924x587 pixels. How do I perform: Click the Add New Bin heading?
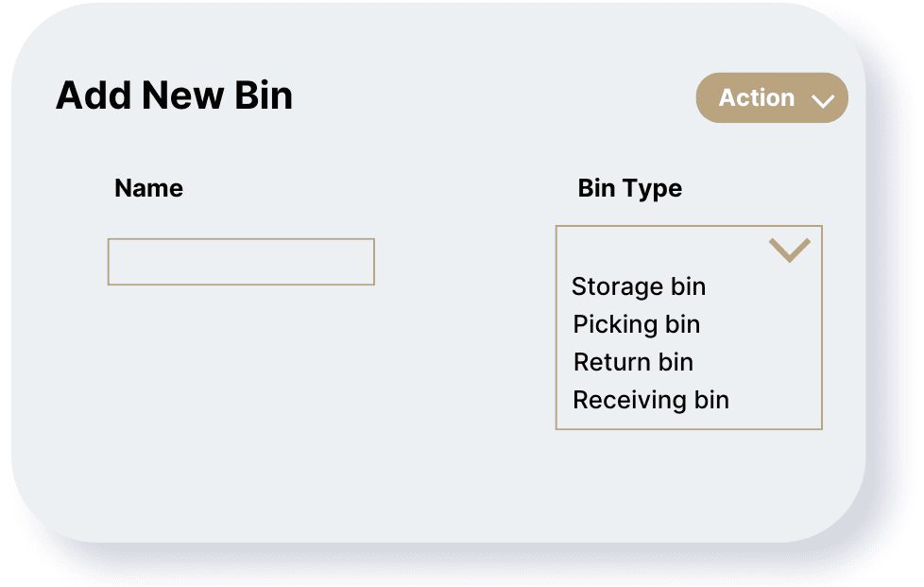tap(175, 96)
